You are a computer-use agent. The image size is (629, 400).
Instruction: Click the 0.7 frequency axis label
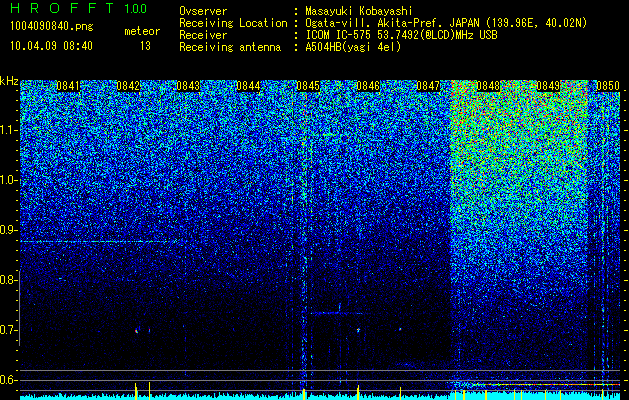click(x=8, y=330)
